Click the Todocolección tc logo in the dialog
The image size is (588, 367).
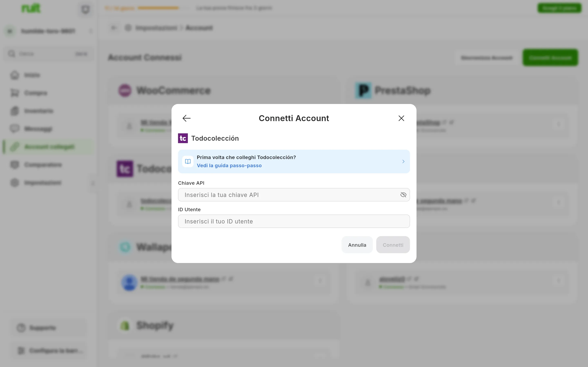tap(183, 138)
